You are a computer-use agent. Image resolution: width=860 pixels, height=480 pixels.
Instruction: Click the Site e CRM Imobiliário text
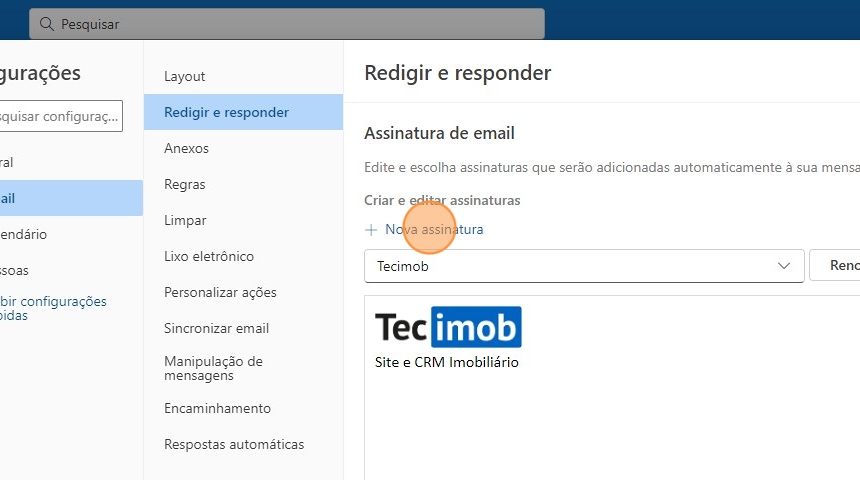pyautogui.click(x=447, y=362)
